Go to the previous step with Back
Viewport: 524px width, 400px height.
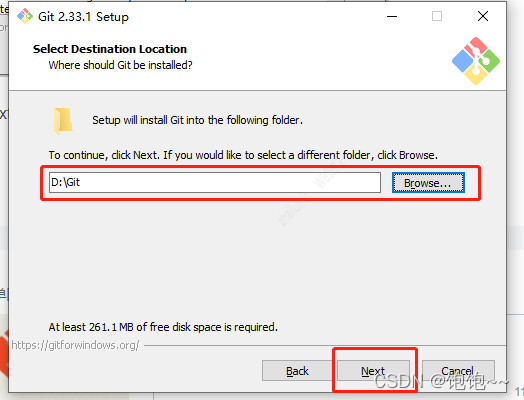pos(297,371)
